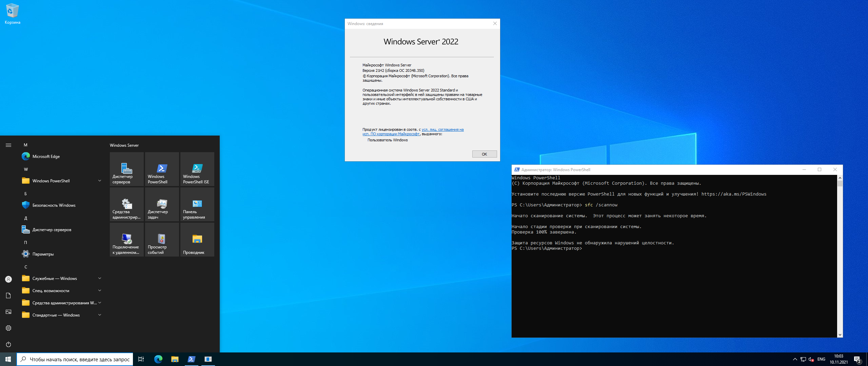This screenshot has width=868, height=366.
Task: Click the Settings gear in Start sidebar
Action: [x=8, y=328]
